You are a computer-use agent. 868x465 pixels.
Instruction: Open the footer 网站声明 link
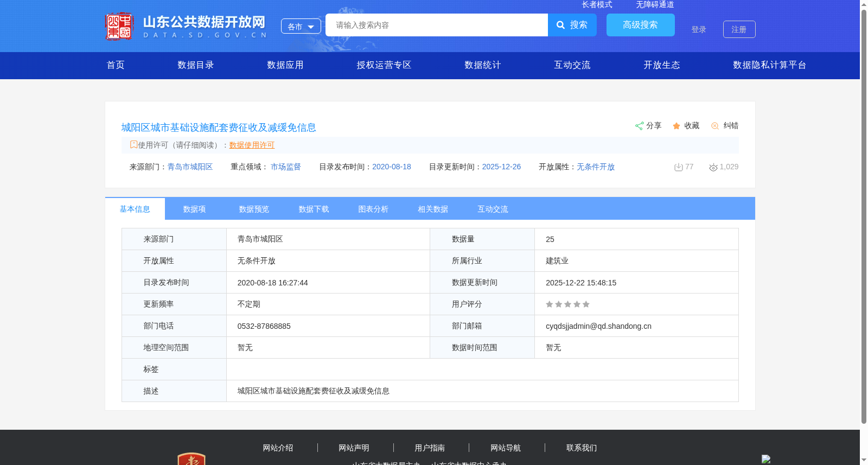354,448
